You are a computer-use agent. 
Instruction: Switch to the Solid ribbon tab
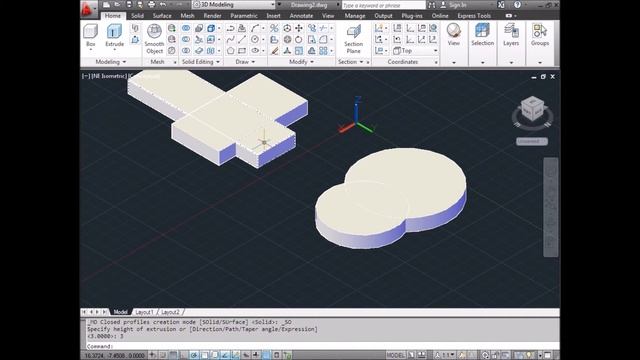click(x=138, y=16)
